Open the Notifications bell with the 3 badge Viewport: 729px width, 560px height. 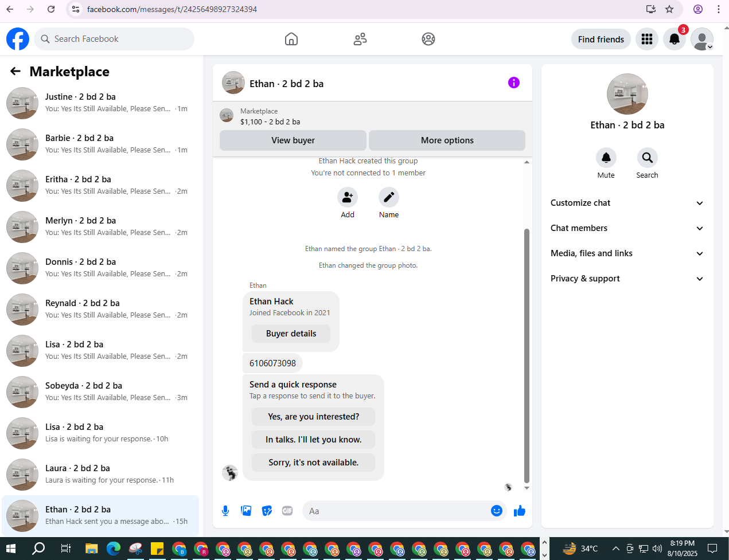(x=675, y=39)
